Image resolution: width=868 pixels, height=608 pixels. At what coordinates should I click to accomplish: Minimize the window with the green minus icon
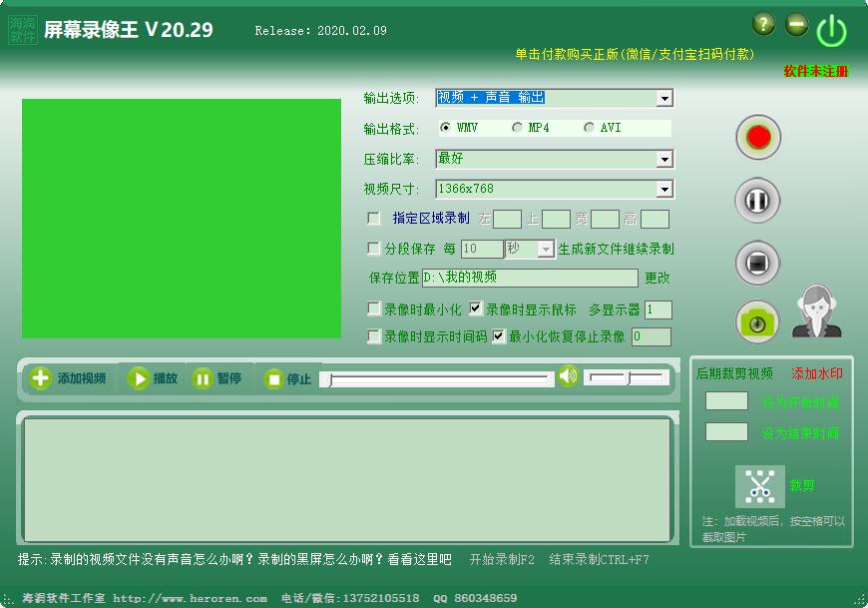[x=796, y=24]
